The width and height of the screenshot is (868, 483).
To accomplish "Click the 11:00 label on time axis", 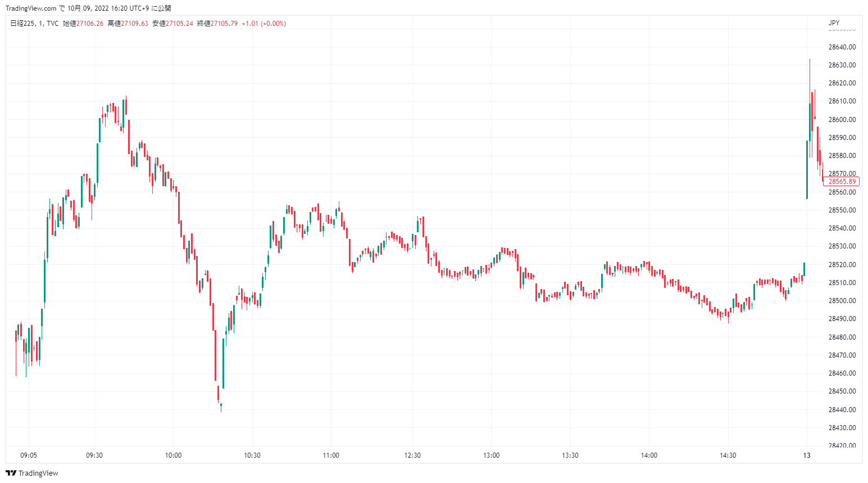I will (x=331, y=455).
